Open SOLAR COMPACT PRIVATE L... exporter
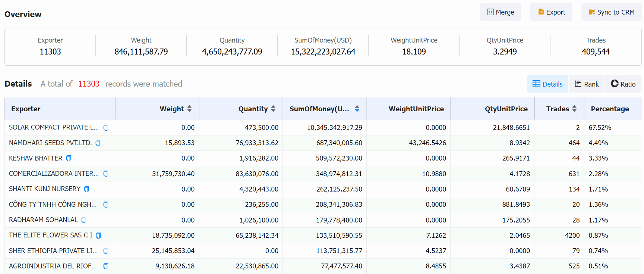Screen dimensions: 644x274 pyautogui.click(x=54, y=127)
